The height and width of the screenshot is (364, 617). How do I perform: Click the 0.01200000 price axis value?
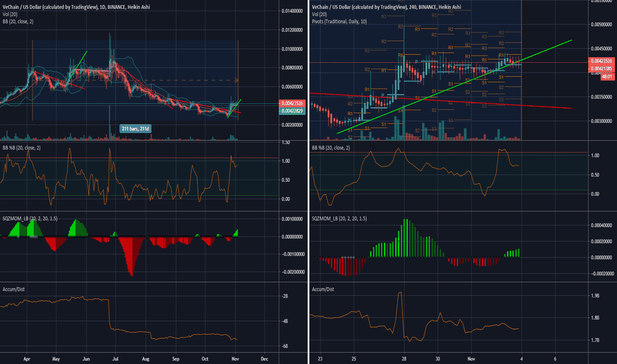pyautogui.click(x=293, y=30)
